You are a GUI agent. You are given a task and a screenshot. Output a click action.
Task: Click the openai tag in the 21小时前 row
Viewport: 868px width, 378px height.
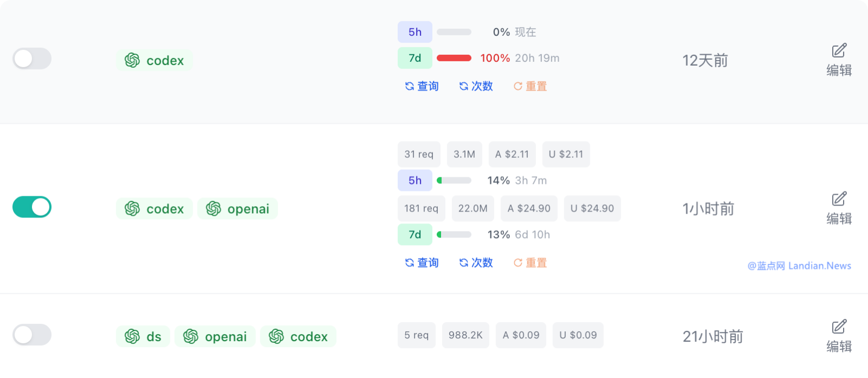[x=215, y=336]
